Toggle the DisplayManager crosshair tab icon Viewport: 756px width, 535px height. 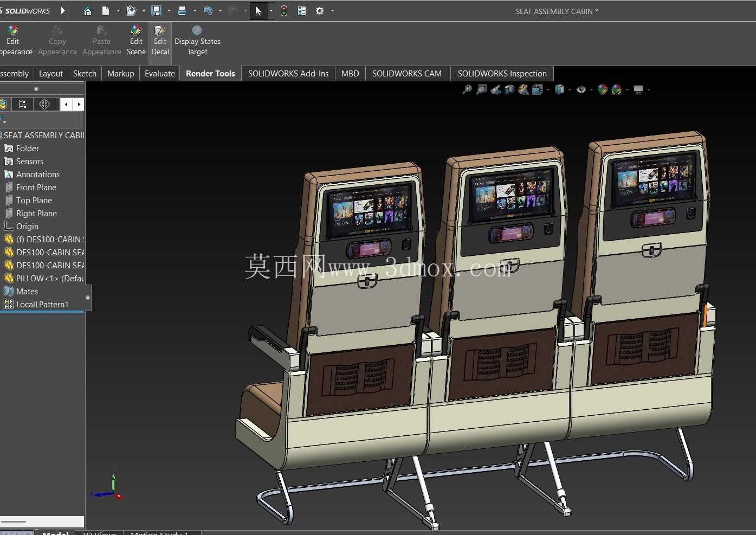[45, 104]
